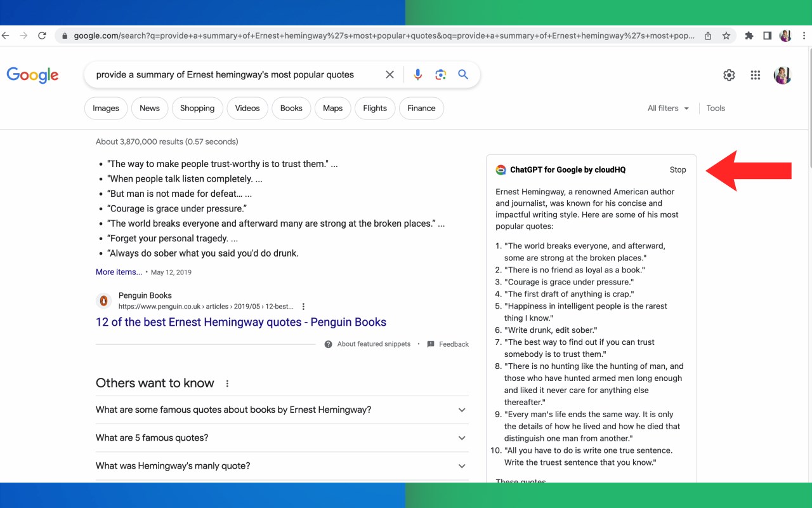Switch to the Images results tab
The image size is (812, 508).
coord(106,108)
